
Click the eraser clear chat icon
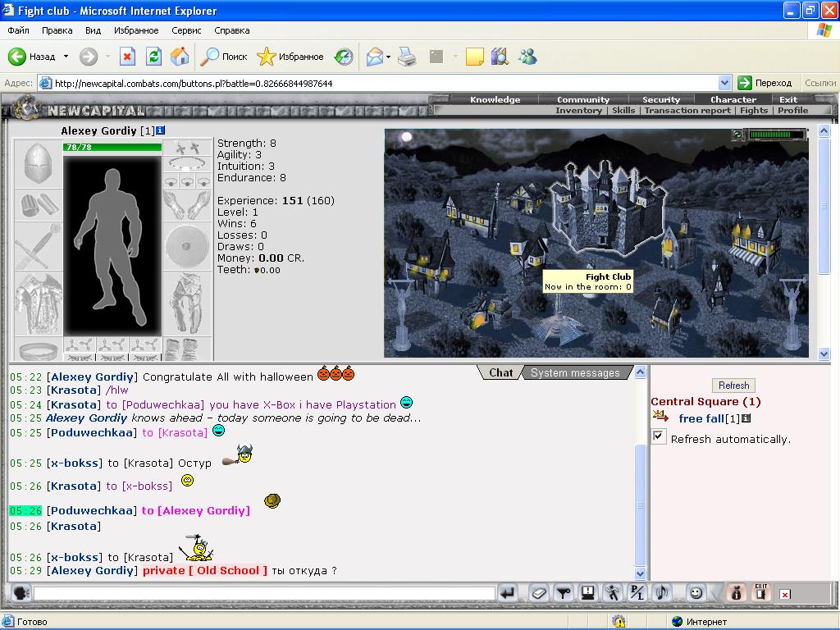point(538,593)
